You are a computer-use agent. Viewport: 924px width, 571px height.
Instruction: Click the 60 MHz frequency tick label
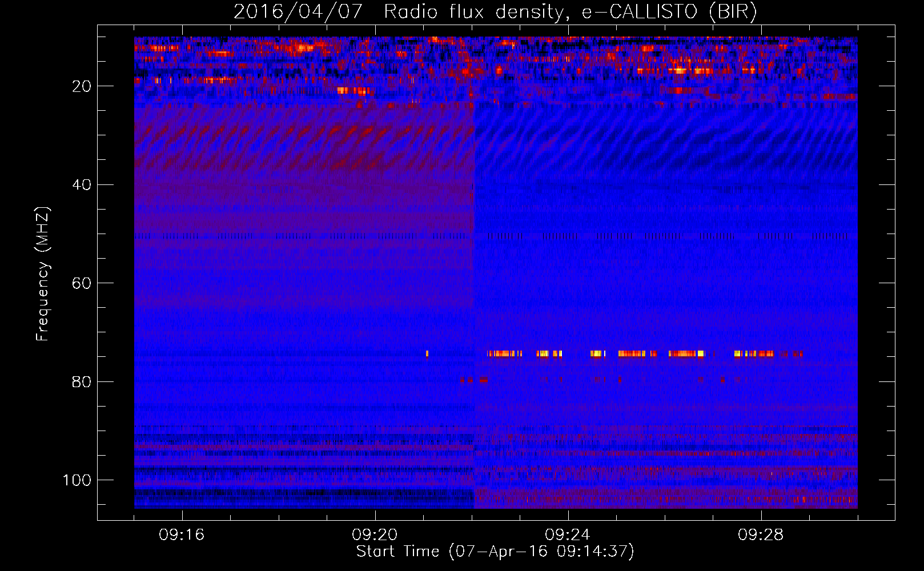82,283
